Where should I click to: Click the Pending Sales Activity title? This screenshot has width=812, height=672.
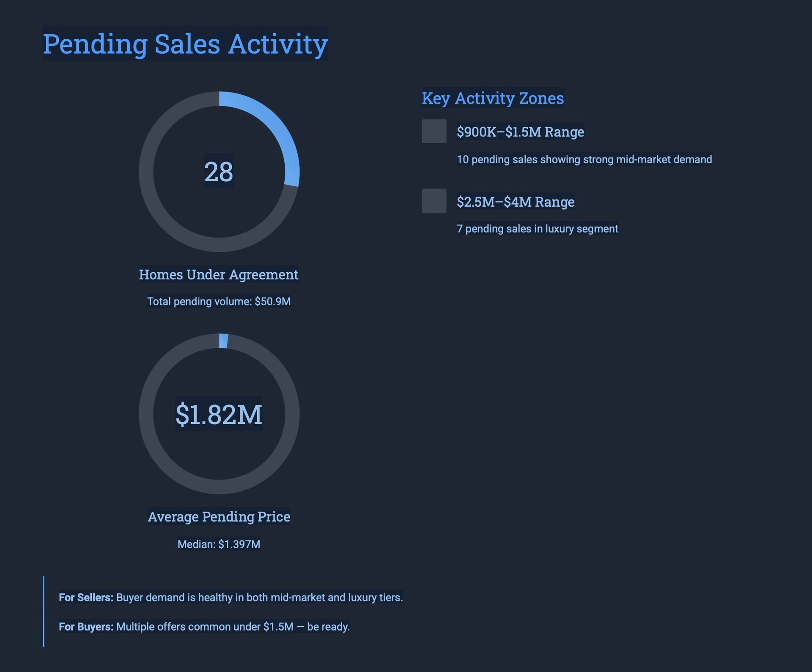(185, 43)
